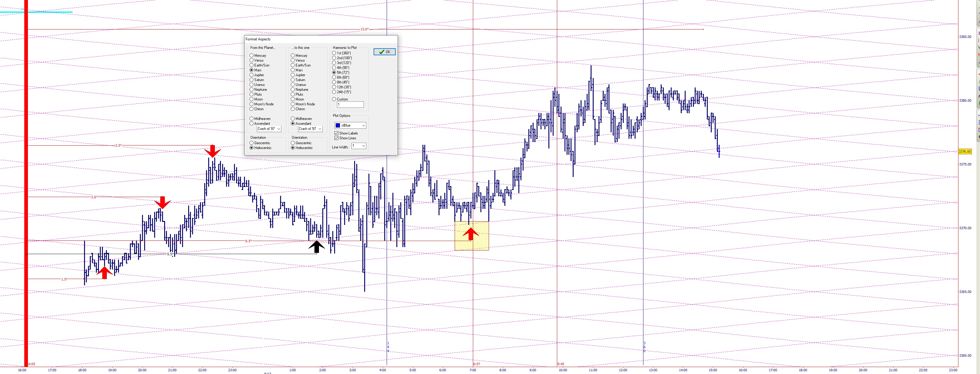Select the Custom harmonic option
980x374 pixels.
[x=340, y=99]
